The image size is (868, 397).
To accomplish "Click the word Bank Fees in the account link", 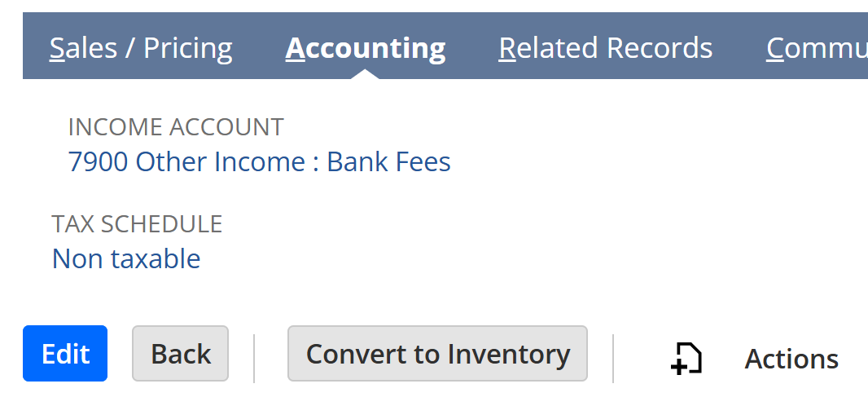I will 388,162.
